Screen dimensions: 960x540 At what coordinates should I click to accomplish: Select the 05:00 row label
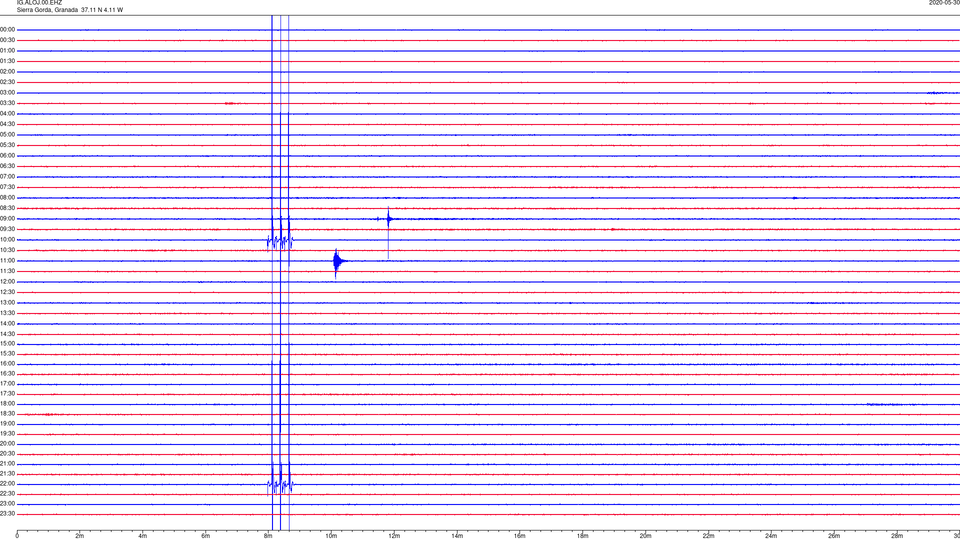click(x=8, y=134)
